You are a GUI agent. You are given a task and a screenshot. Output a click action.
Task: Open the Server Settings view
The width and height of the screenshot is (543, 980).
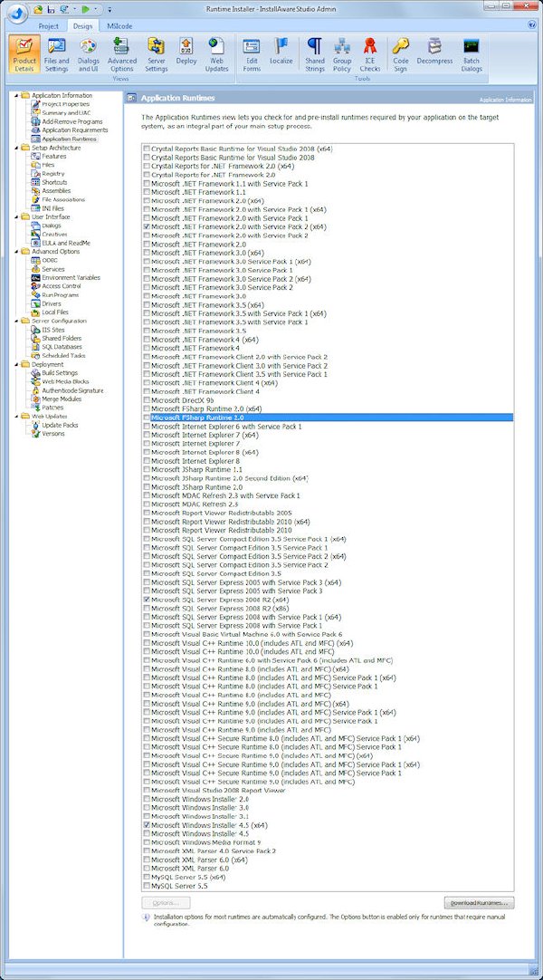click(x=156, y=54)
